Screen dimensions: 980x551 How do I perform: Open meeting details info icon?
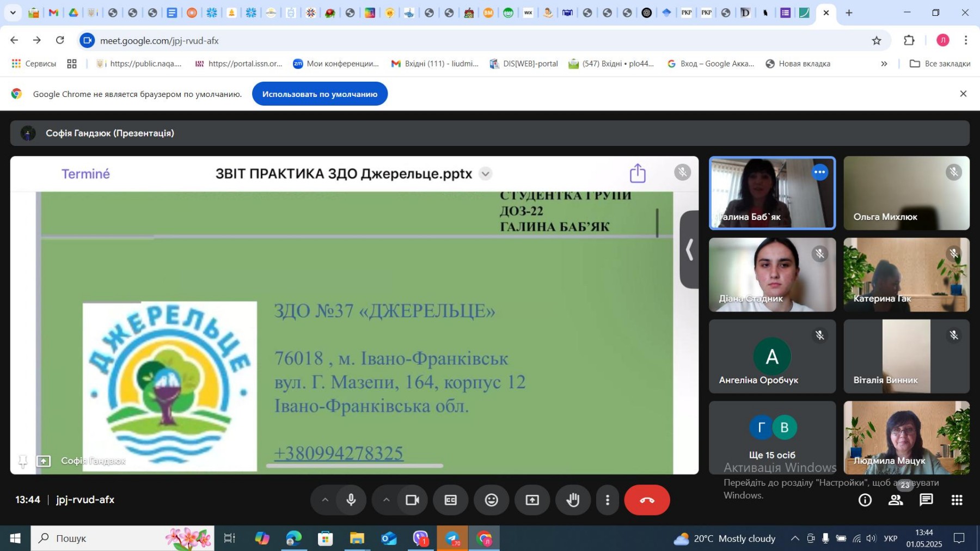tap(865, 500)
